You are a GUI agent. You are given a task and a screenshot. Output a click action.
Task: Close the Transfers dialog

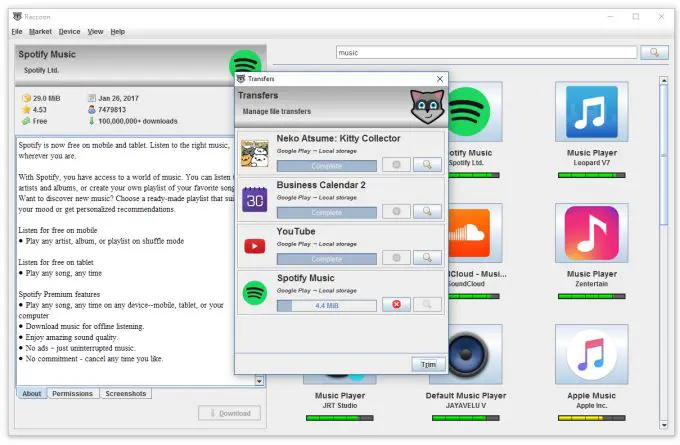coord(440,78)
